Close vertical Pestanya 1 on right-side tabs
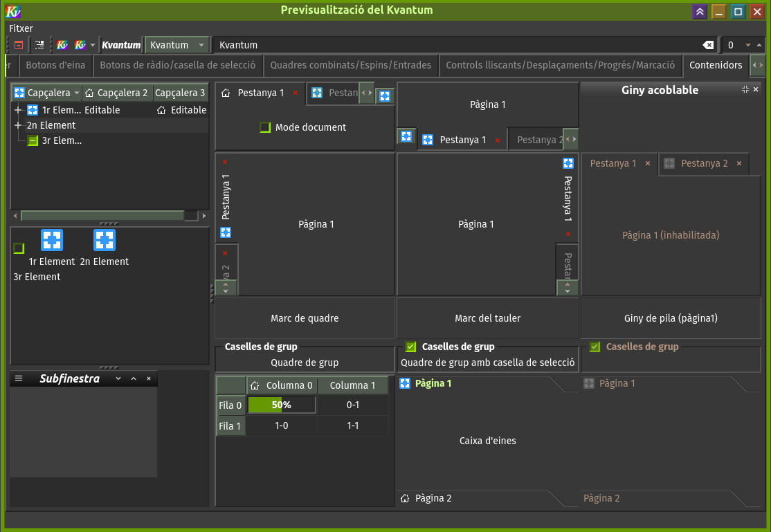This screenshot has height=532, width=771. [568, 234]
